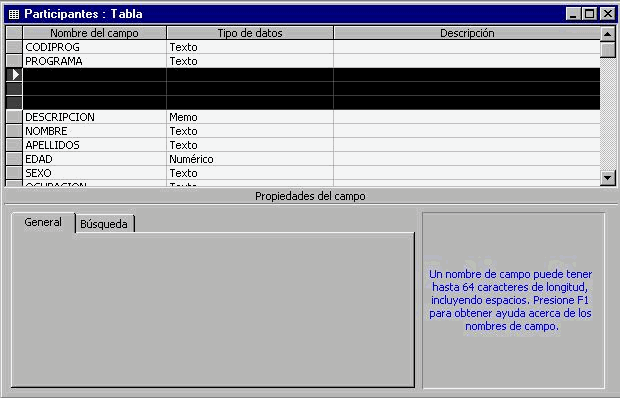Click the EDAD field name cell
Image resolution: width=620 pixels, height=398 pixels.
click(95, 159)
